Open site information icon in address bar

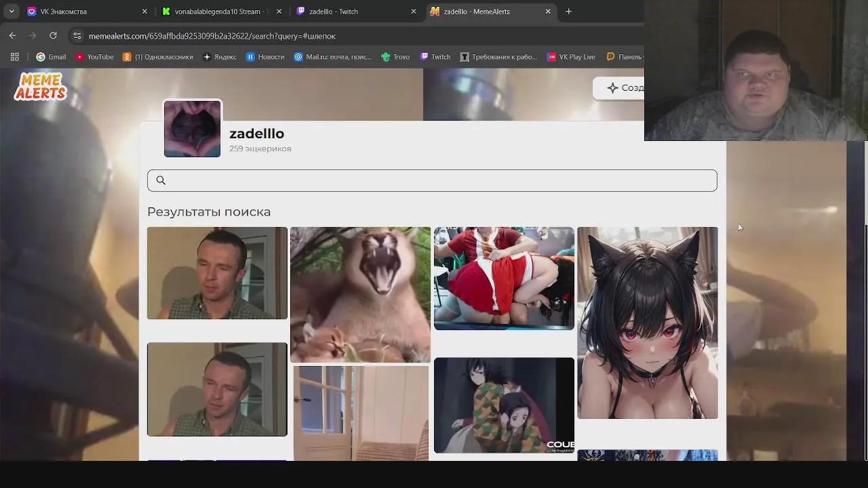77,36
